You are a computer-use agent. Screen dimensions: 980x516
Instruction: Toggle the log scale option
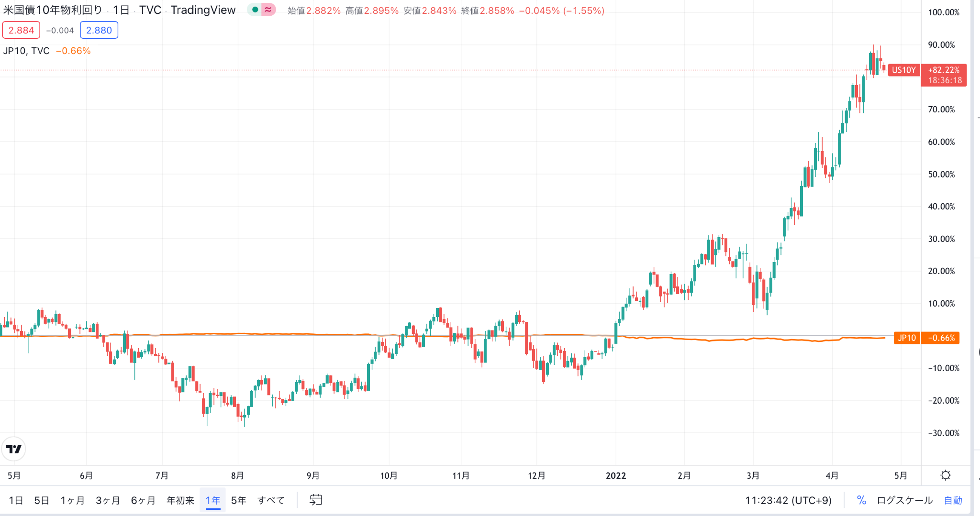[904, 500]
